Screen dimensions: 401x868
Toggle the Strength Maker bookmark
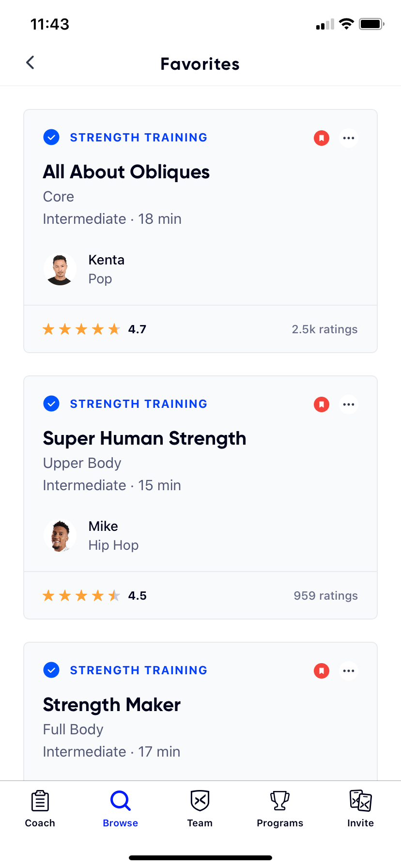[322, 671]
